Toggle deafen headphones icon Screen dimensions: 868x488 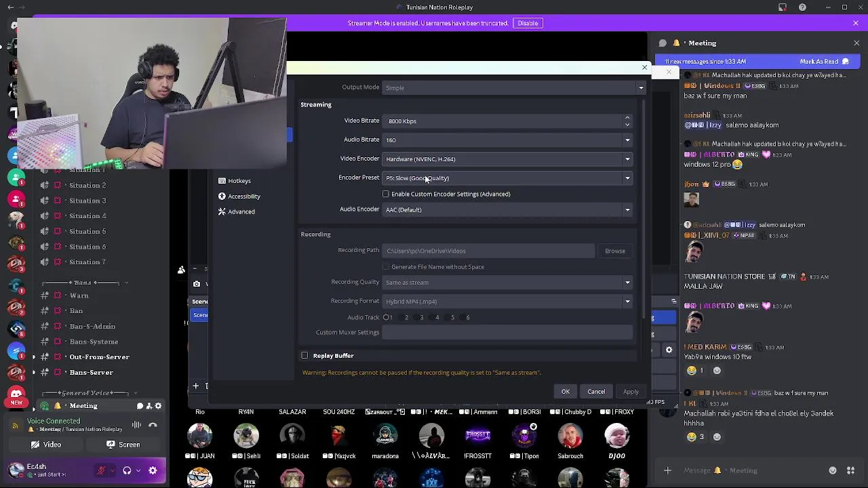(127, 470)
